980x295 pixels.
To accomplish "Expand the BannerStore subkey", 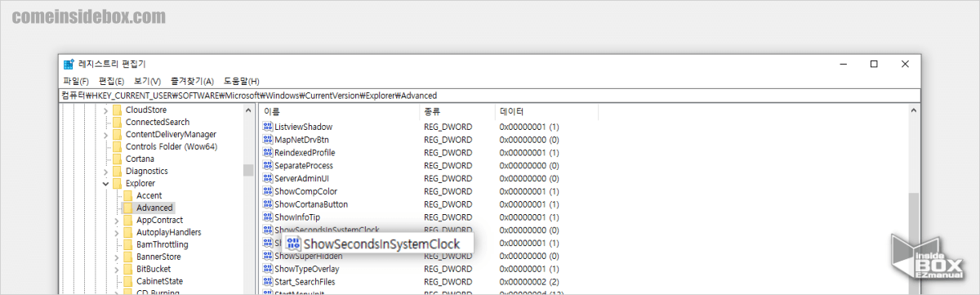I will tap(117, 257).
